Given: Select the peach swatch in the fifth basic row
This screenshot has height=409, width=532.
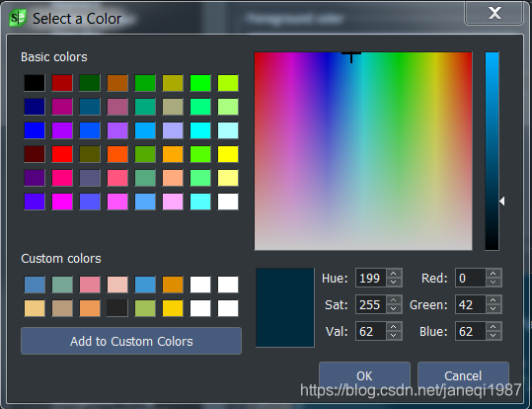Looking at the screenshot, I should [173, 178].
